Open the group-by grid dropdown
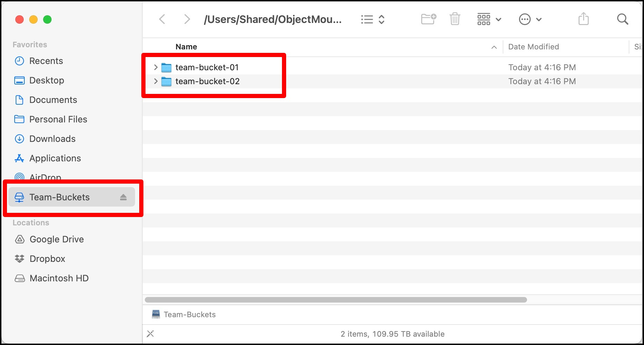 [x=489, y=19]
